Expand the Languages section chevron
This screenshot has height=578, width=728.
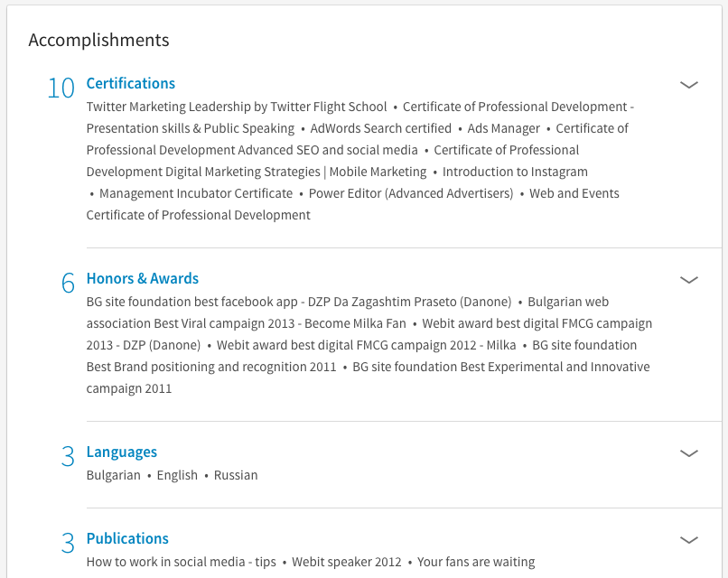pos(688,453)
